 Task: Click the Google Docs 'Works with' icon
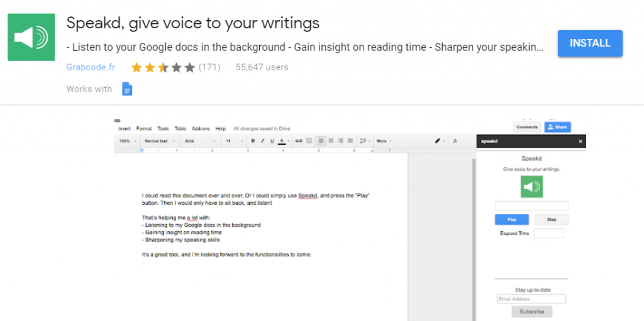127,89
